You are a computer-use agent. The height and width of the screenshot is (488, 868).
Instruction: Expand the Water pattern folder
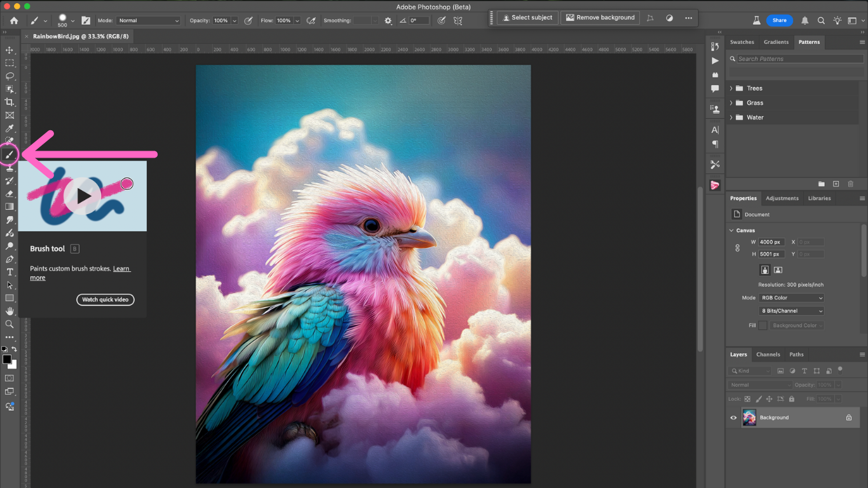click(x=731, y=118)
